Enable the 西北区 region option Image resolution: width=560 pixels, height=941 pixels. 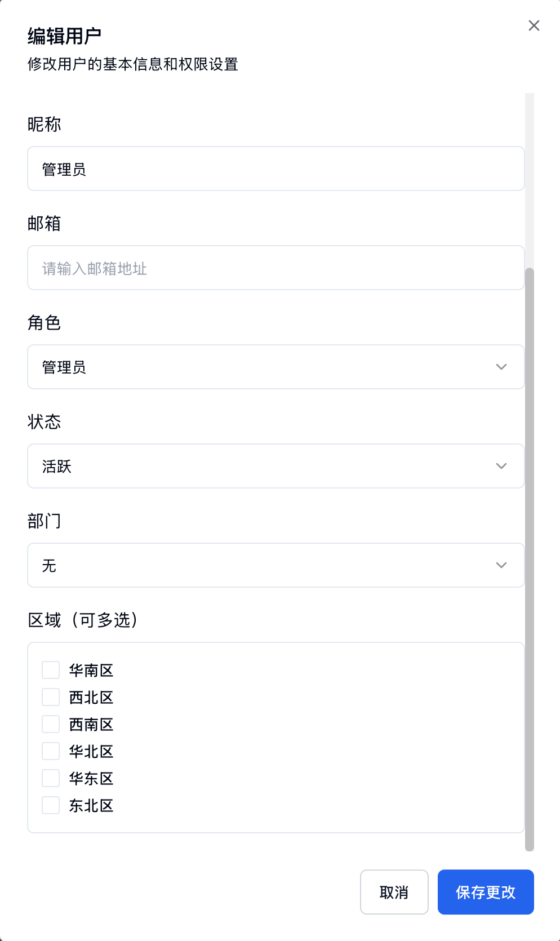tap(50, 696)
